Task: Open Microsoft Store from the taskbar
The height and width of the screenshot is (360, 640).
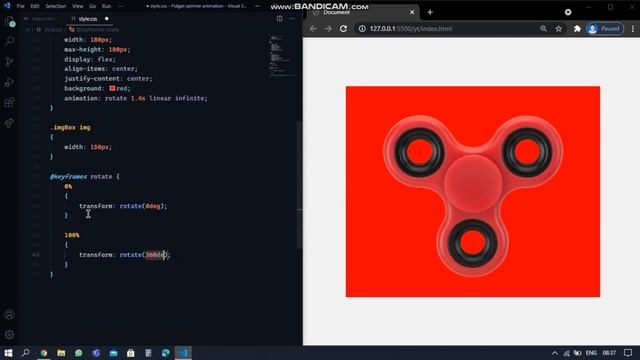Action: point(131,353)
